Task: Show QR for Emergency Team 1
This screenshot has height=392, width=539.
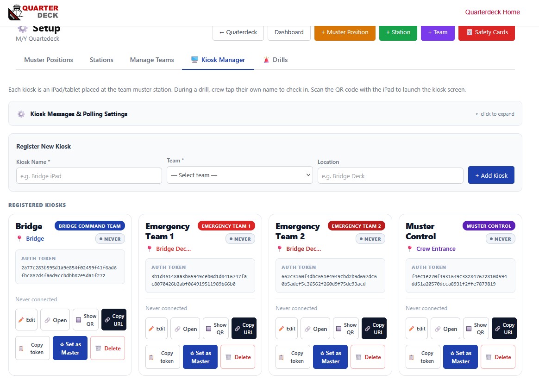Action: point(216,329)
